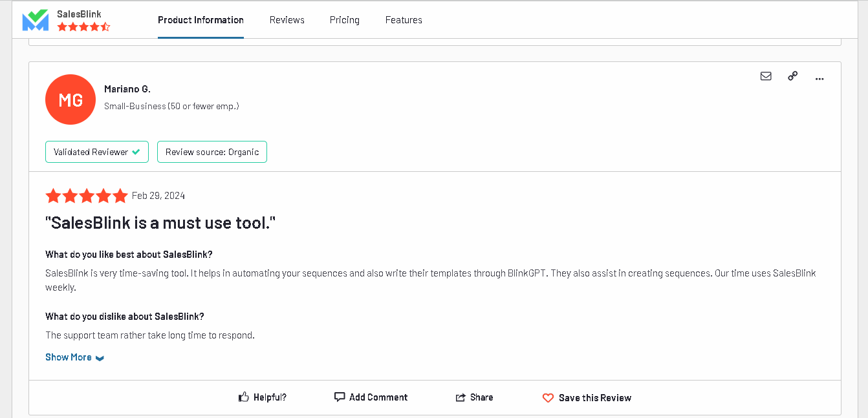
Task: Click Save this Review label
Action: (x=595, y=398)
